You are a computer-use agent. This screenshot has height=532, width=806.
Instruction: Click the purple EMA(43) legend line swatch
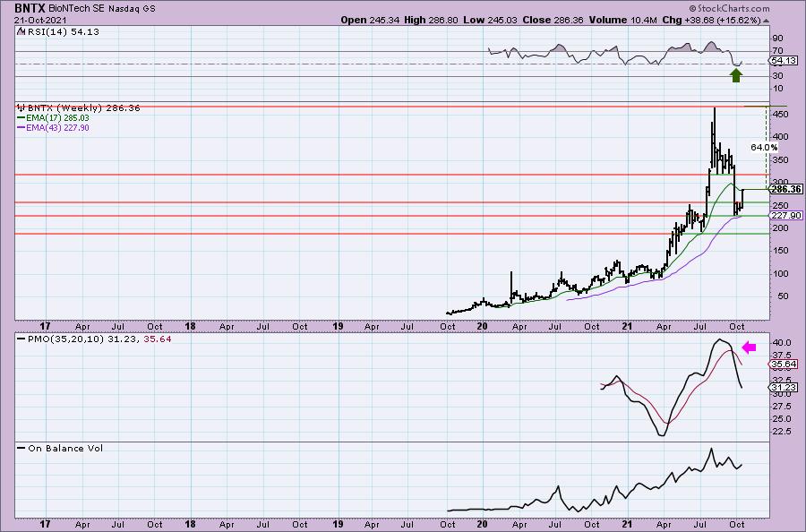pyautogui.click(x=21, y=128)
